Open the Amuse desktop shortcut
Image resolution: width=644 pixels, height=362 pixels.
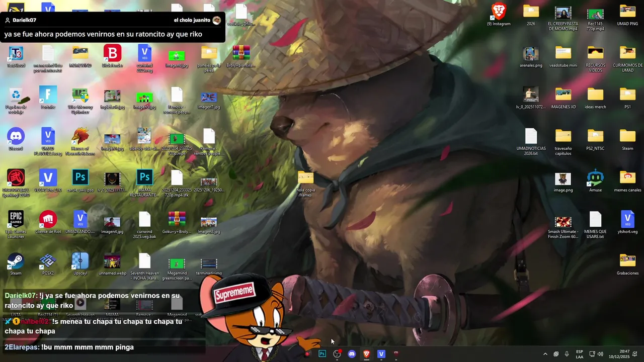click(595, 182)
